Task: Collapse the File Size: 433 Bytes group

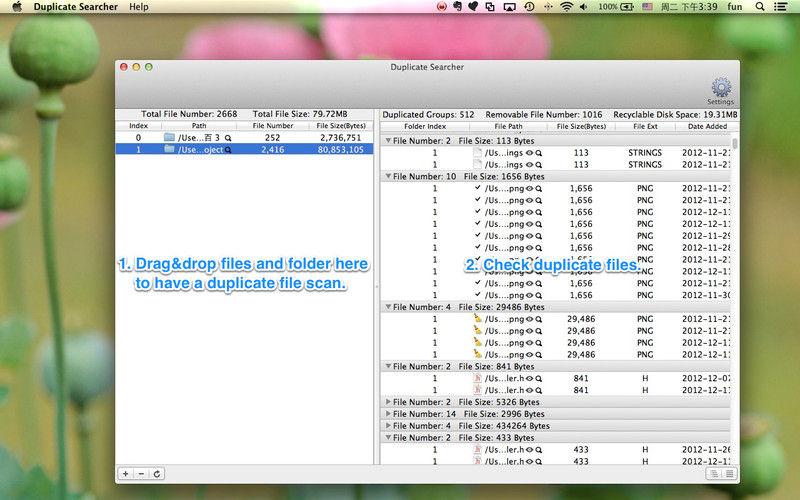Action: coord(388,438)
